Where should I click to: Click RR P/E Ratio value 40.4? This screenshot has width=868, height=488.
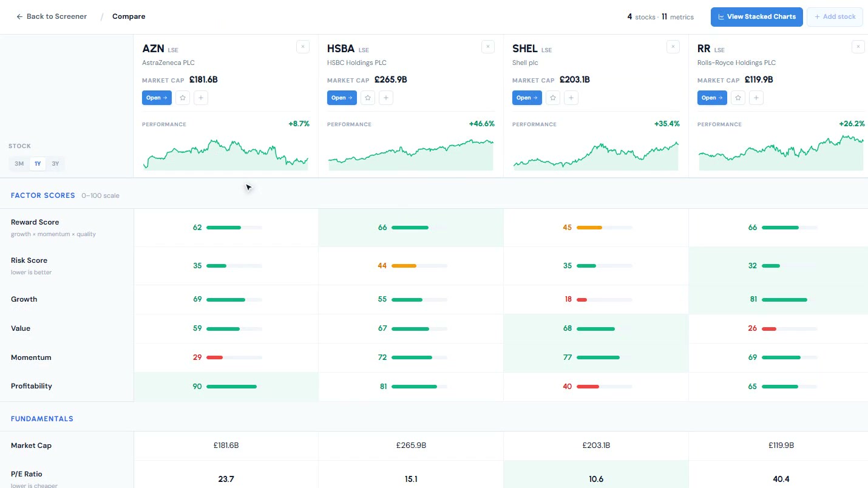[x=781, y=479]
